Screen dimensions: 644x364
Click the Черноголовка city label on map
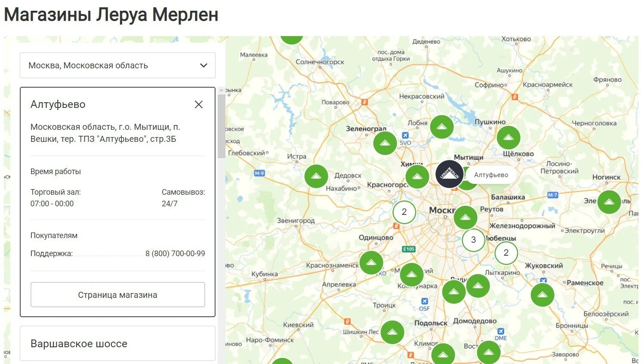point(594,123)
